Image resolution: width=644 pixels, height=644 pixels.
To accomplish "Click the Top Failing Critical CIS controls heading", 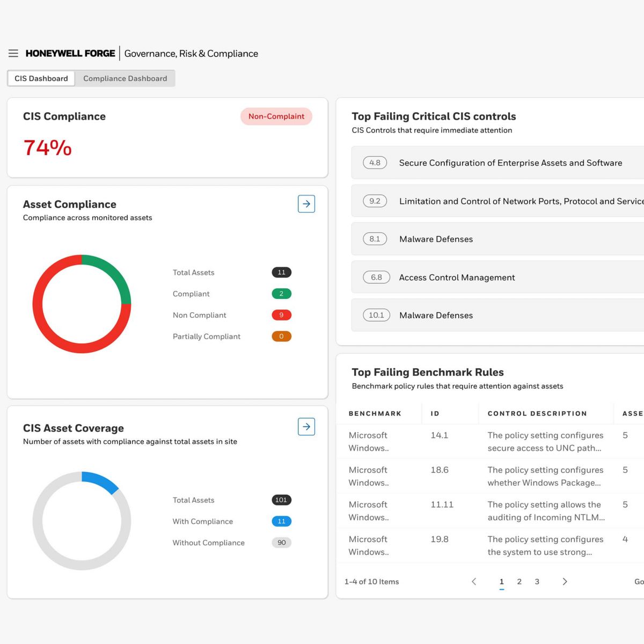I will pyautogui.click(x=434, y=116).
